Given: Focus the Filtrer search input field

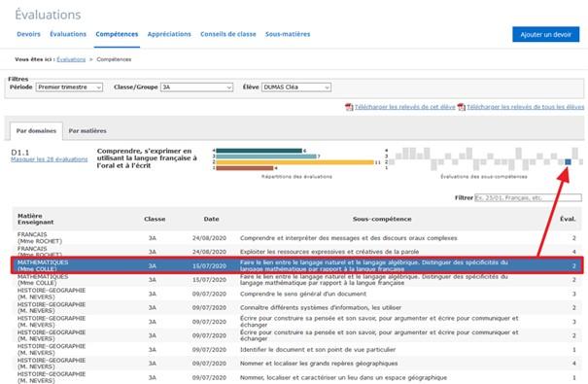Looking at the screenshot, I should [528, 197].
